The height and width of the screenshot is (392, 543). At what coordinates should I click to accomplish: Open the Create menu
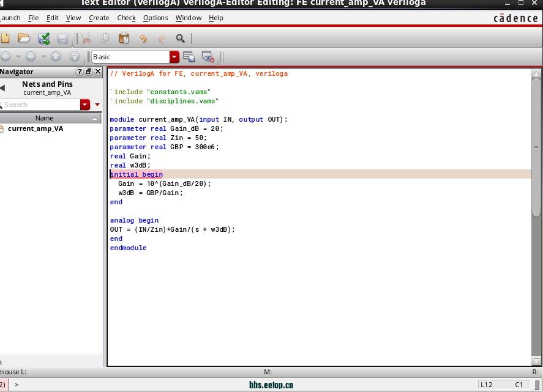tap(99, 18)
